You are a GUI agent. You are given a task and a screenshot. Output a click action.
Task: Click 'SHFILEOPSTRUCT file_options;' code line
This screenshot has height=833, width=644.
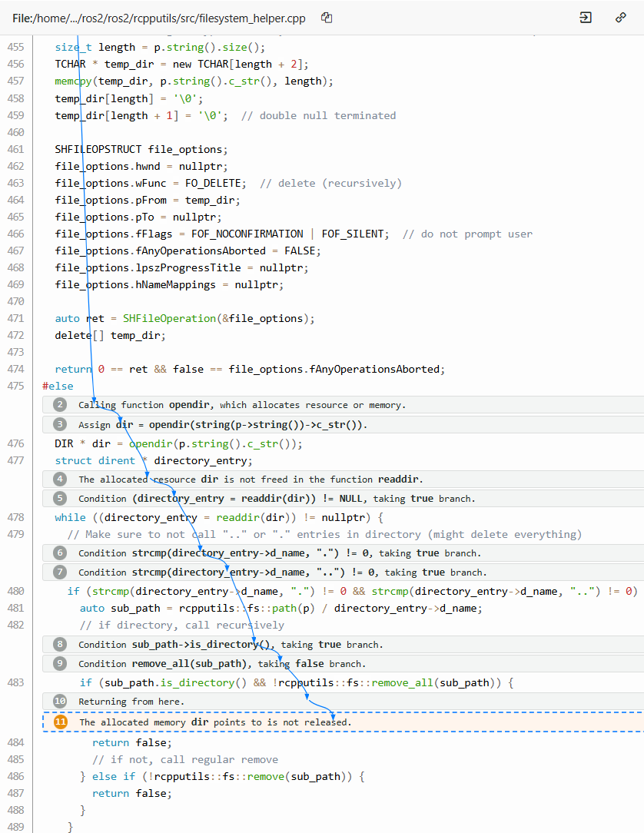pos(141,149)
